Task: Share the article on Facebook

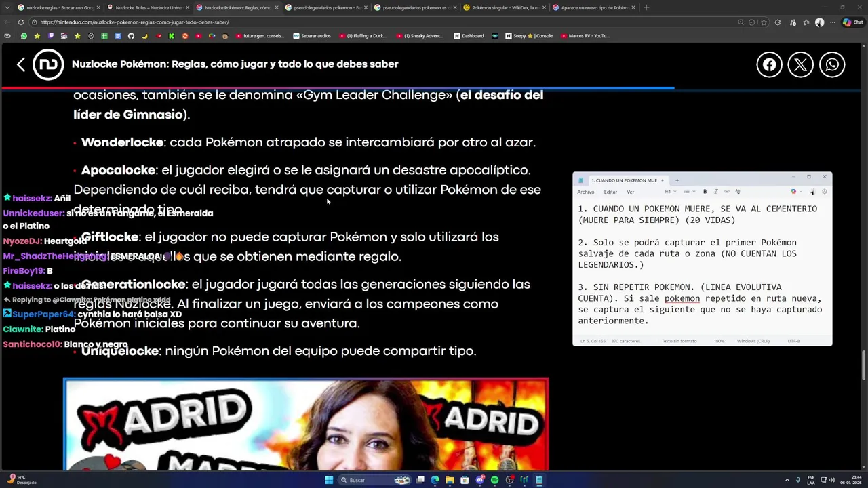Action: click(769, 64)
